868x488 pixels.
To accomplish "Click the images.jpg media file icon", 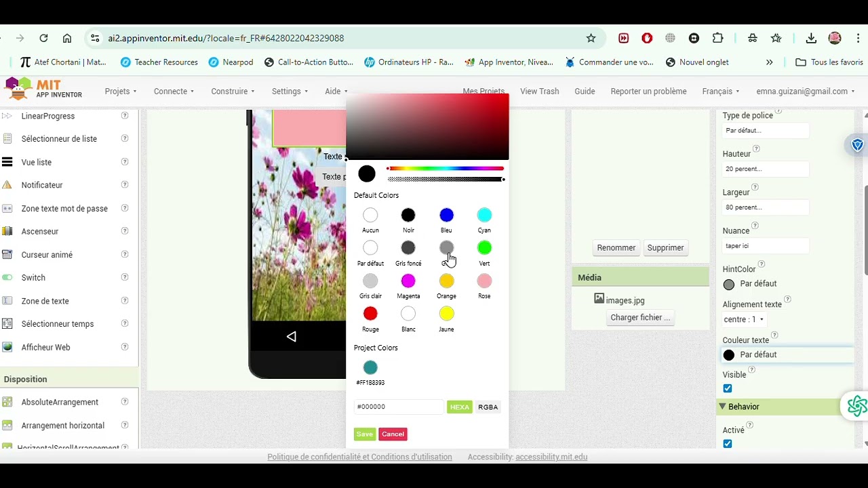I will (599, 298).
